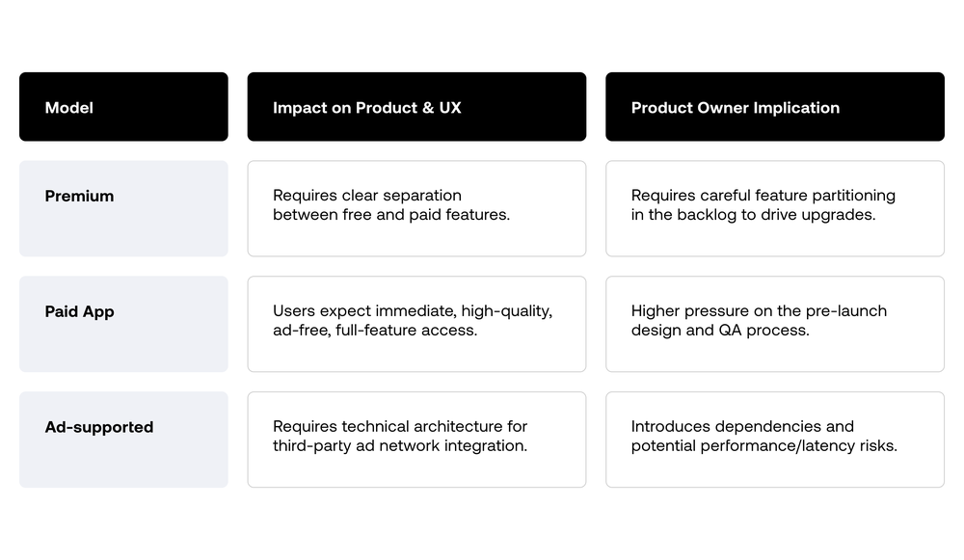
Task: Select the performance/latency risks cell
Action: tap(774, 440)
